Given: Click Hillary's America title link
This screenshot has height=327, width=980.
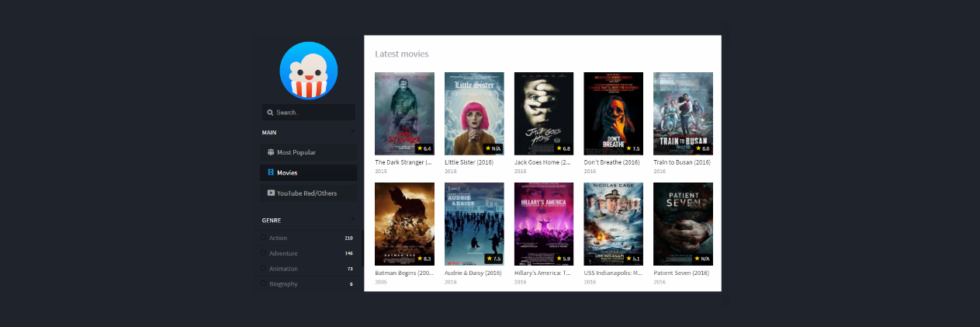Looking at the screenshot, I should (x=543, y=273).
